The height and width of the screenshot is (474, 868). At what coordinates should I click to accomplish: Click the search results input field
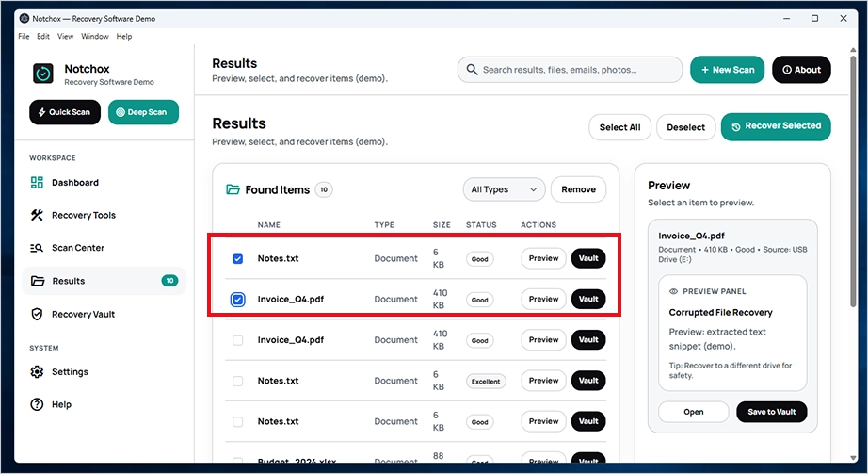coord(570,70)
